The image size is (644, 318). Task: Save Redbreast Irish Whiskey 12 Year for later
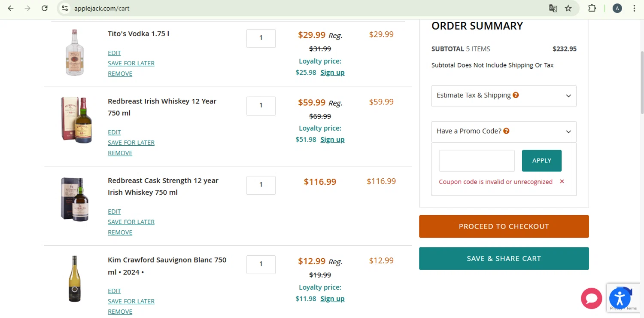(x=131, y=143)
